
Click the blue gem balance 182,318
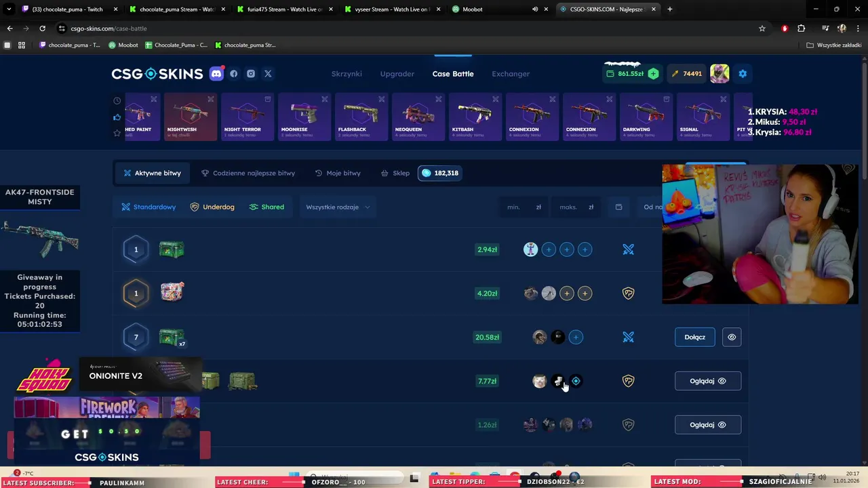(439, 173)
